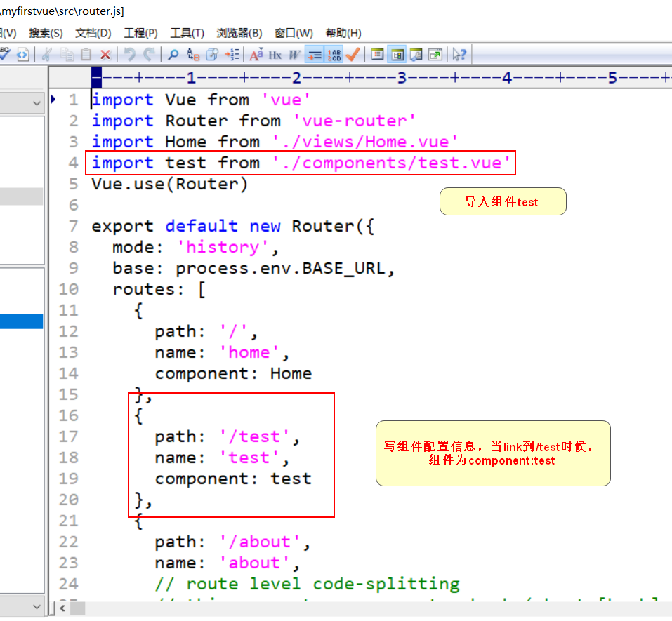Screen dimensions: 672x621
Task: Open the 工程(P) menu
Action: (x=140, y=33)
